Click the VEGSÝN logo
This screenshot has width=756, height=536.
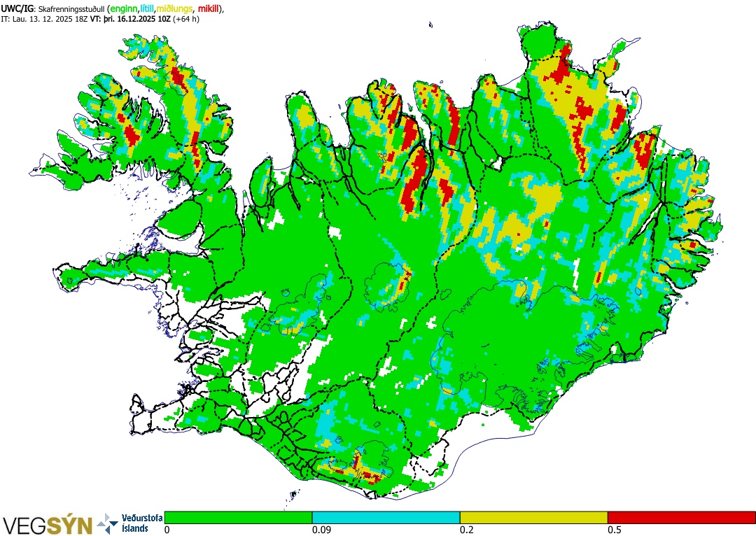(x=48, y=524)
